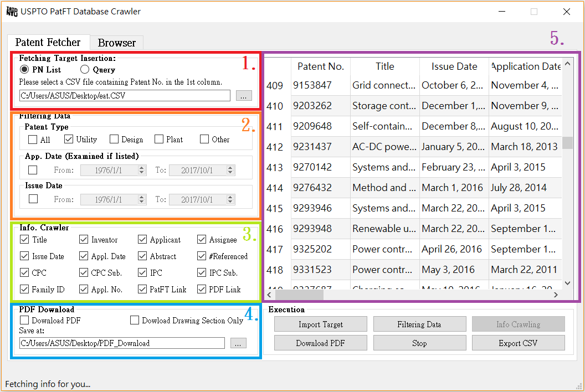Viewport: 585px width, 392px height.
Task: Click the Patent No. column header
Action: (321, 66)
